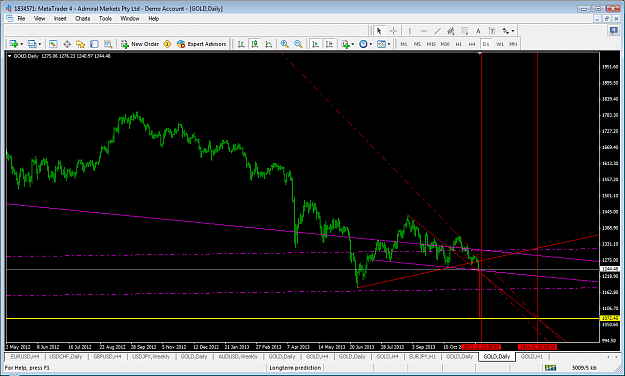Screen dimensions: 625x376
Task: Open the New Chart toolbar icon
Action: pyautogui.click(x=14, y=44)
